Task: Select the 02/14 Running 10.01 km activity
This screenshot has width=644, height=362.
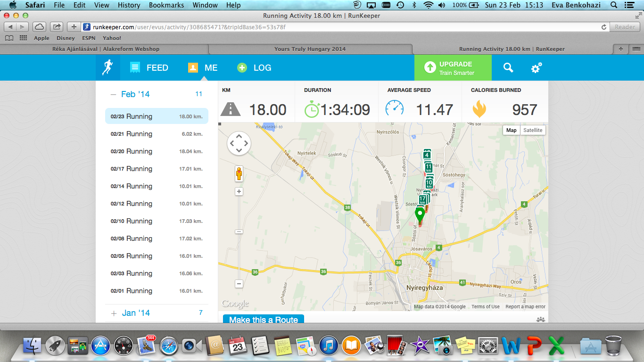Action: pyautogui.click(x=157, y=186)
